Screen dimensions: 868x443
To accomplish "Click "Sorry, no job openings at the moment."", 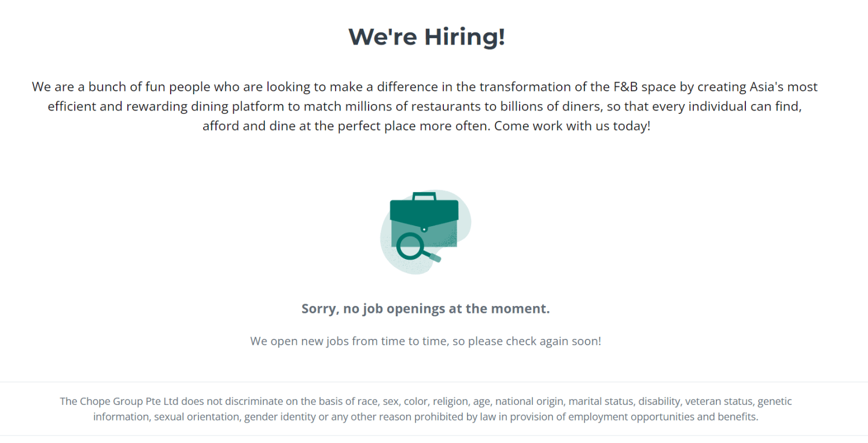I will pyautogui.click(x=425, y=309).
